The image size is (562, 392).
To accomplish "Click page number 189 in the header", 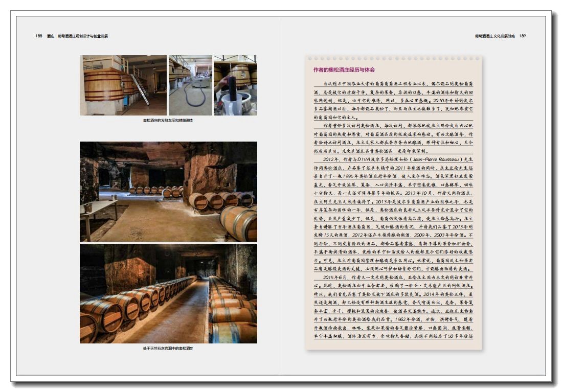I will (522, 36).
